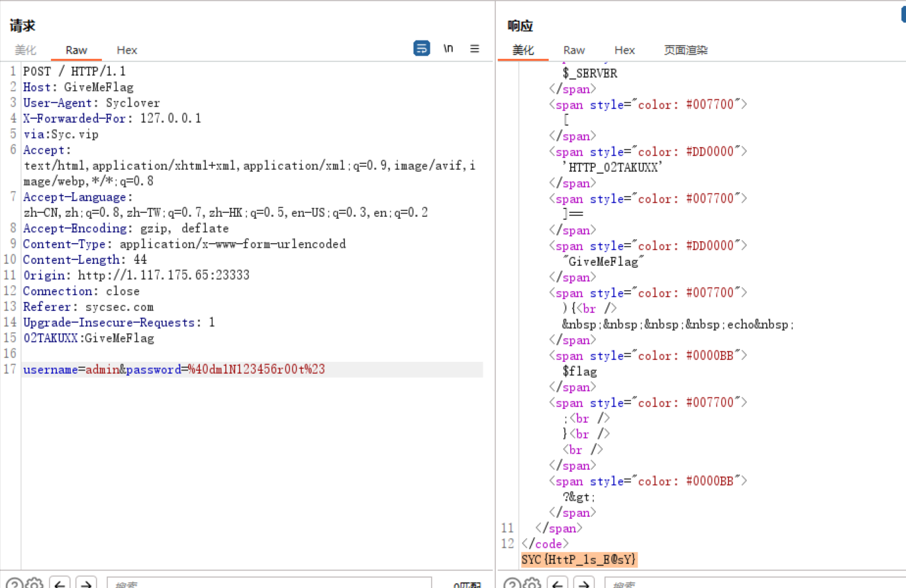Click the Origin header with IP address
The width and height of the screenshot is (906, 588).
pos(137,275)
